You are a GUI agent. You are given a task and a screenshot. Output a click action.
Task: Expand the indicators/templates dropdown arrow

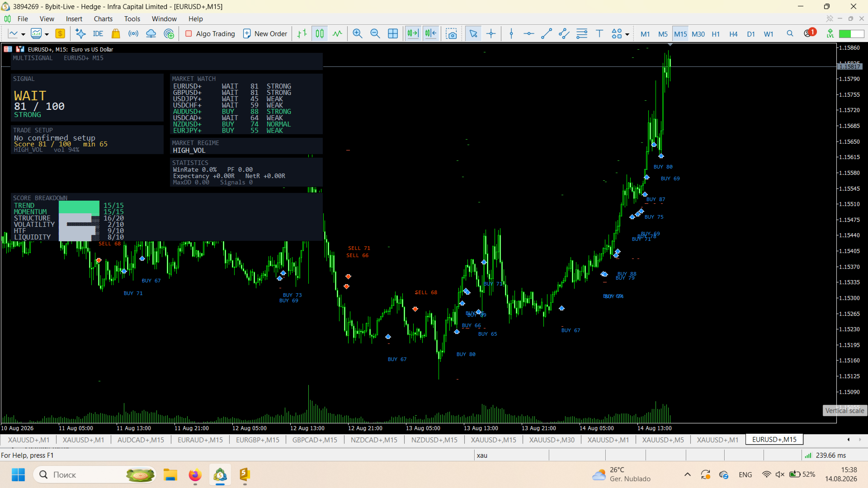(x=47, y=34)
